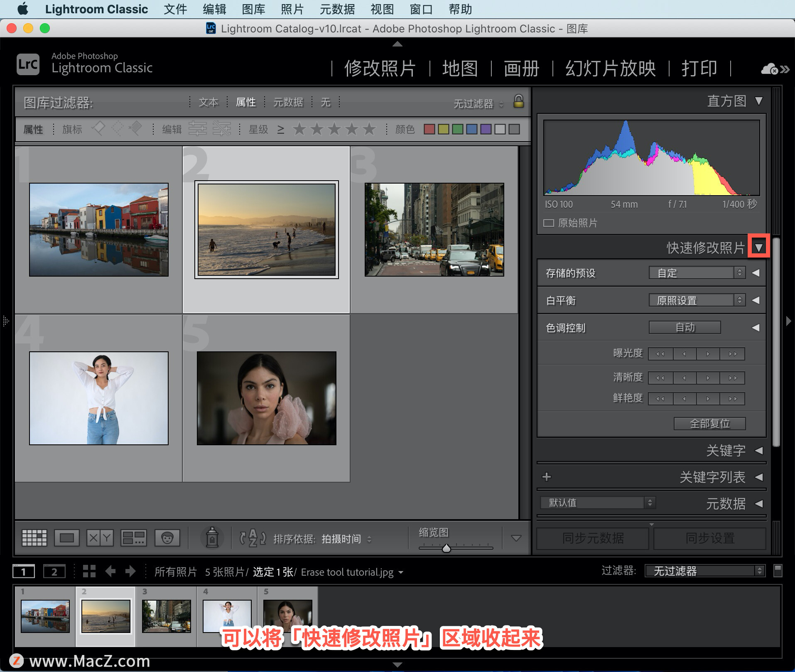Filter by flagged photos flag icon

pyautogui.click(x=98, y=129)
